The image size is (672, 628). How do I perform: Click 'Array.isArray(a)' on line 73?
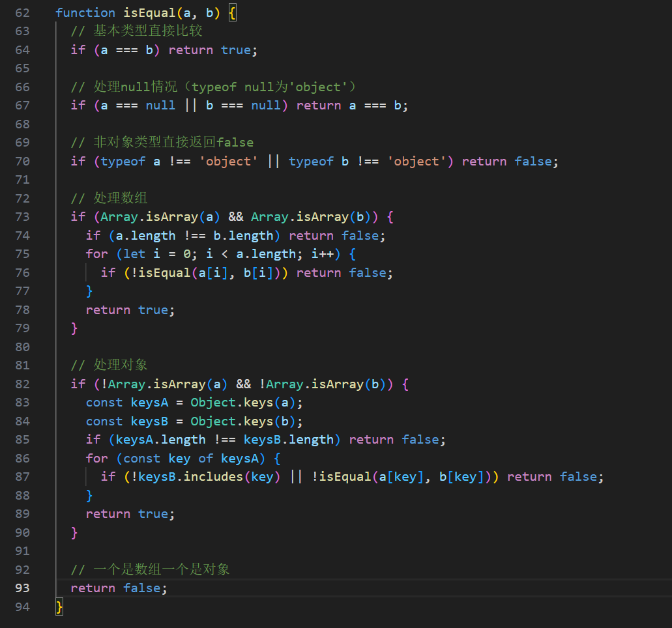coord(160,217)
